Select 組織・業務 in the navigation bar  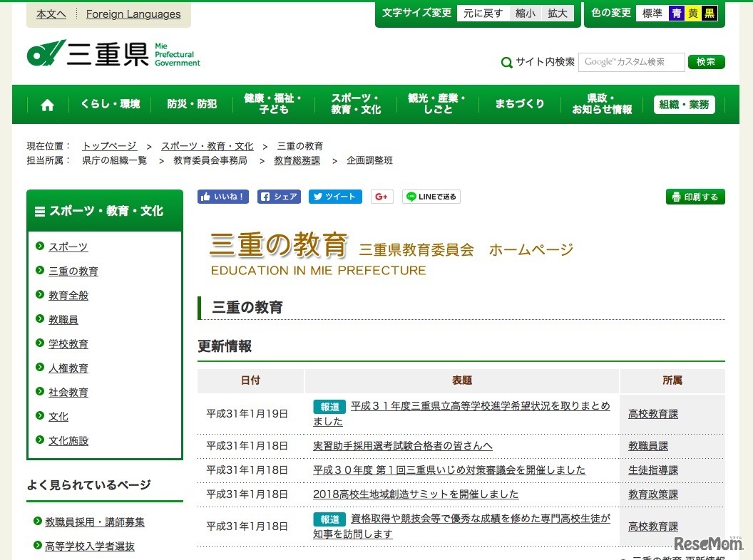click(x=684, y=104)
